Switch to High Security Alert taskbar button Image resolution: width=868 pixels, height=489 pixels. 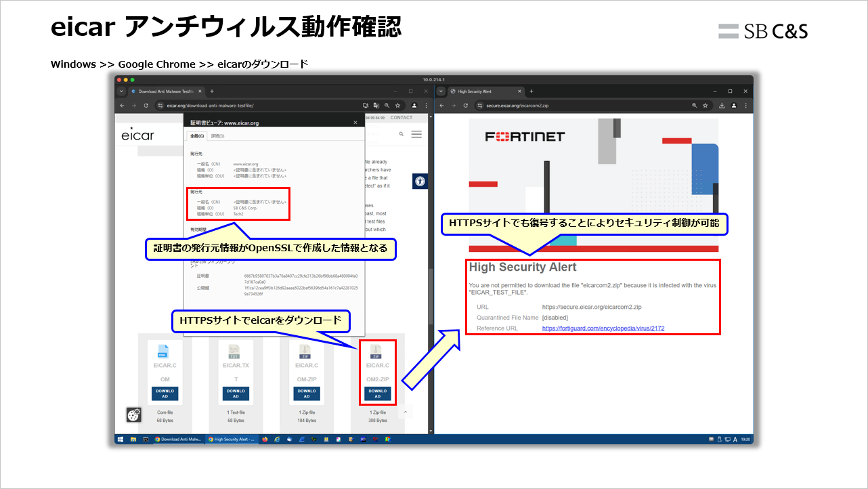(x=232, y=440)
